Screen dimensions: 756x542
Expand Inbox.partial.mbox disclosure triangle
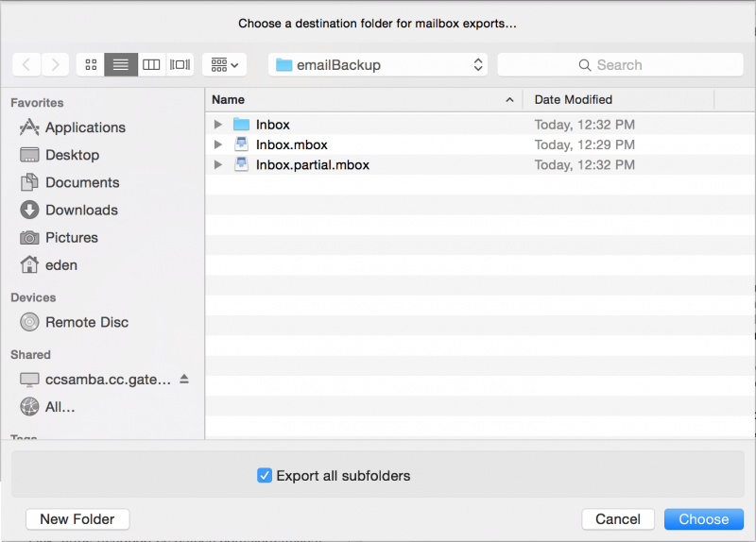point(218,165)
